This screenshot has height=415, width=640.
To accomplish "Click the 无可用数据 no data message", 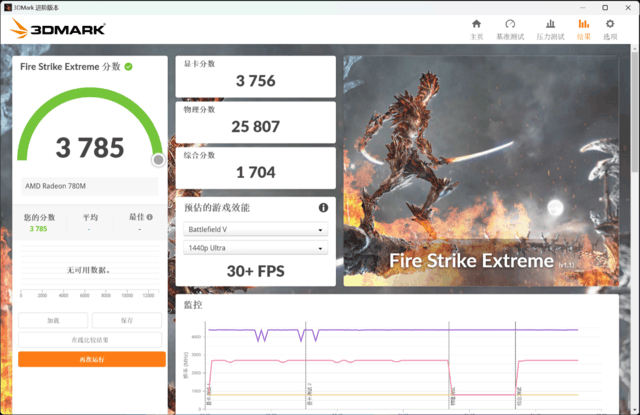I will (88, 270).
